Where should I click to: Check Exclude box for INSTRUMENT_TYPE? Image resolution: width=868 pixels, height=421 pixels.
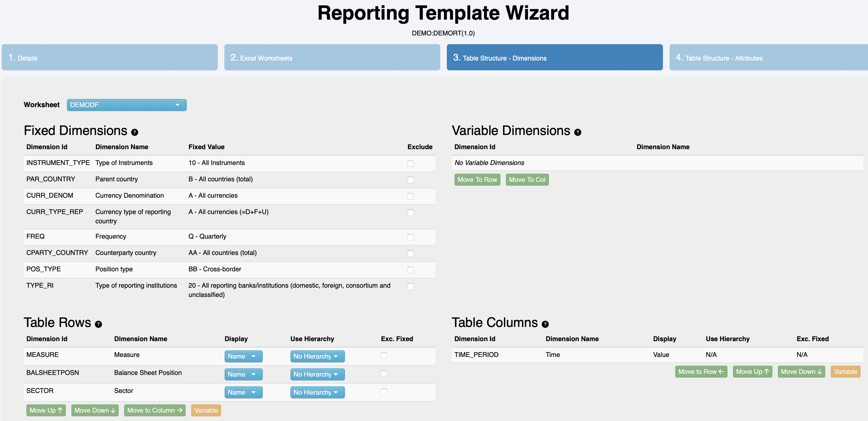pyautogui.click(x=410, y=163)
